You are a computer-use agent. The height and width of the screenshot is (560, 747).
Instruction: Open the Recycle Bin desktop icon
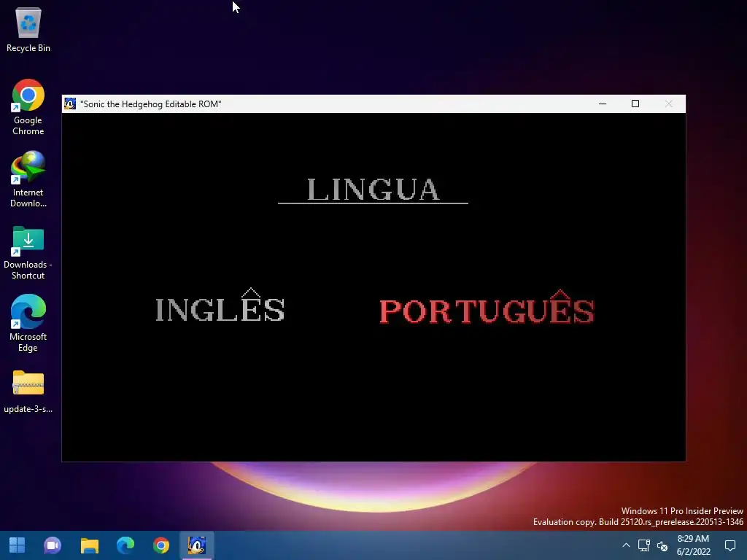coord(28,29)
